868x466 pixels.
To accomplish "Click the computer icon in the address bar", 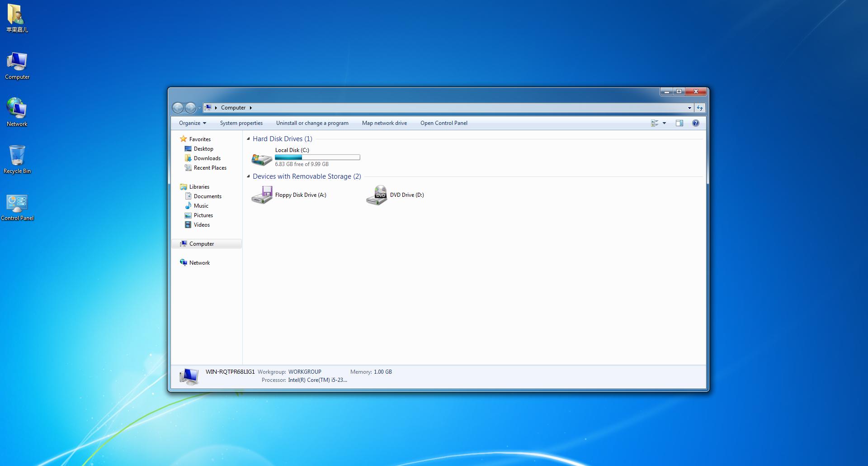I will [x=208, y=108].
